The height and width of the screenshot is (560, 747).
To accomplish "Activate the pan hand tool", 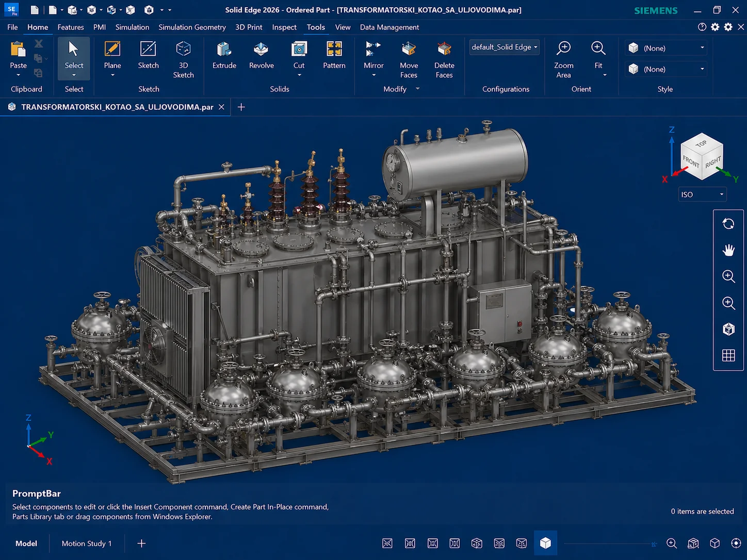I will coord(728,250).
